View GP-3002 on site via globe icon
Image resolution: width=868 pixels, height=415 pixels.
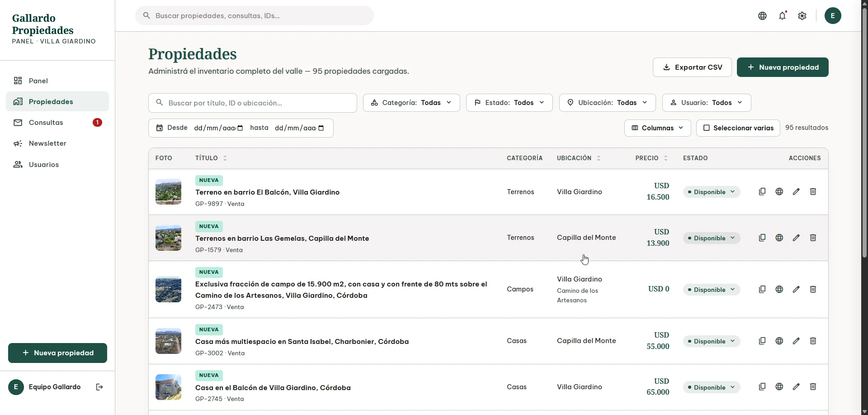(779, 341)
